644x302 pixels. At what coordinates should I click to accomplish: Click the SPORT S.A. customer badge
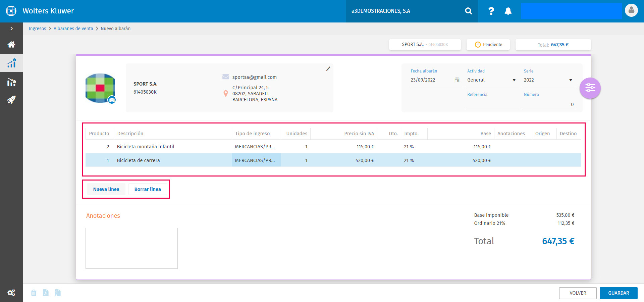tap(425, 45)
